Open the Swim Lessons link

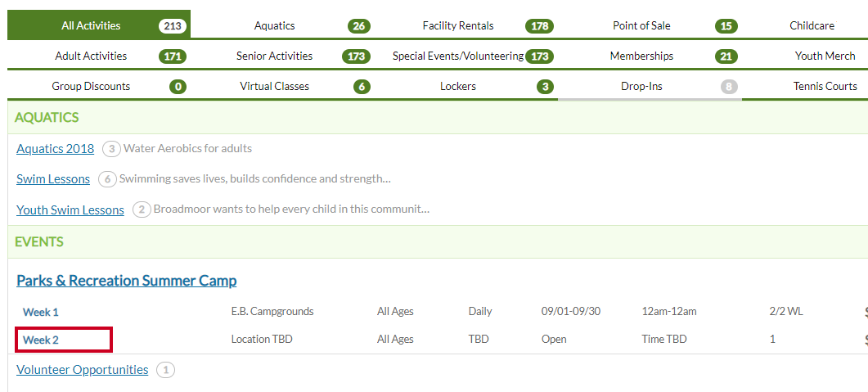[53, 179]
